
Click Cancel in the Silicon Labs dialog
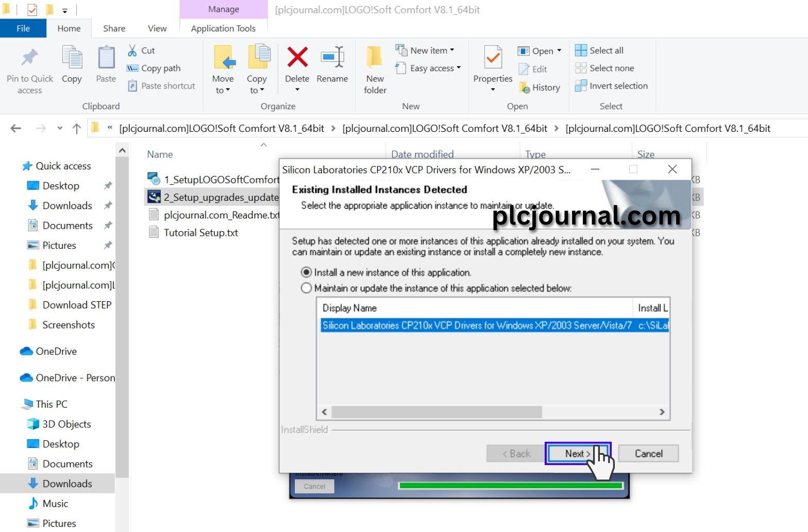[648, 453]
